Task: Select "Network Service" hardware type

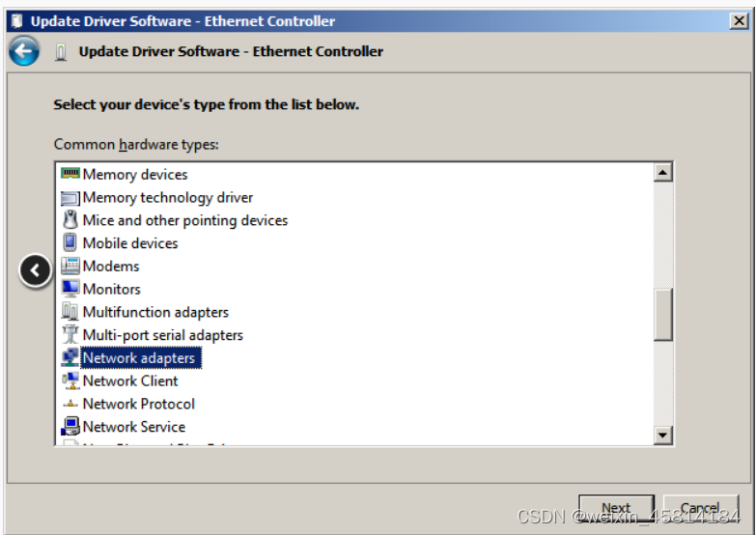Action: pos(134,427)
